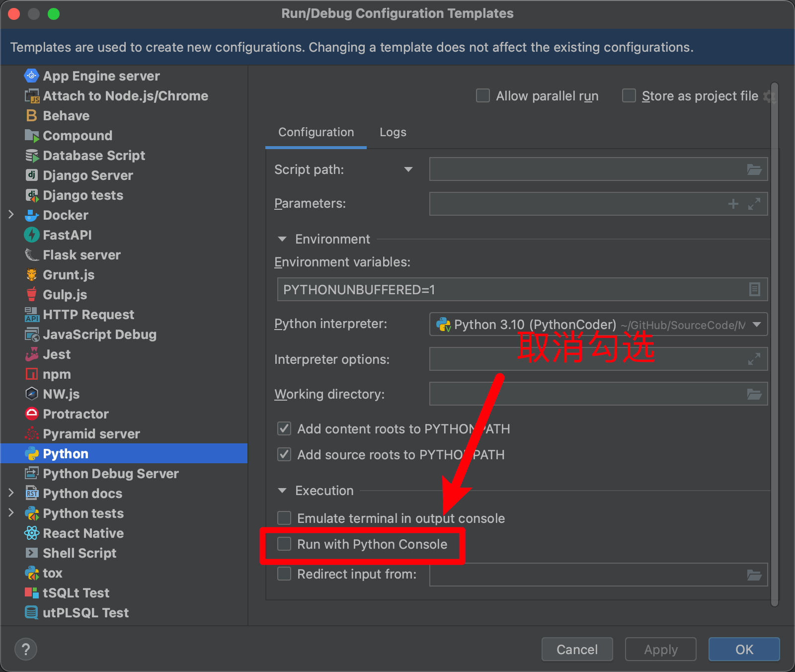Click the Docker whale icon
Image resolution: width=795 pixels, height=672 pixels.
(x=31, y=215)
